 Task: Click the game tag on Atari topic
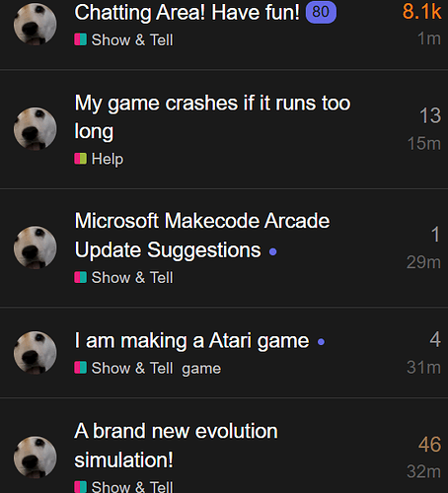[x=201, y=369]
